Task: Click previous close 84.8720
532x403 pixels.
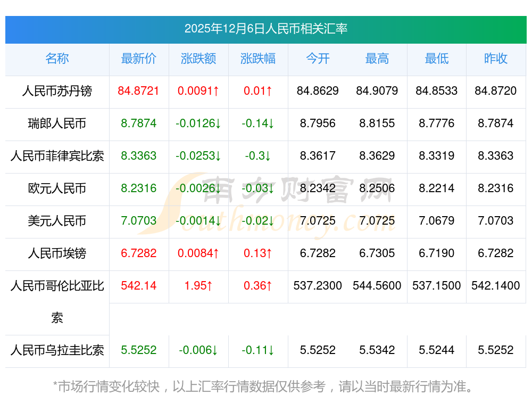Action: click(496, 91)
